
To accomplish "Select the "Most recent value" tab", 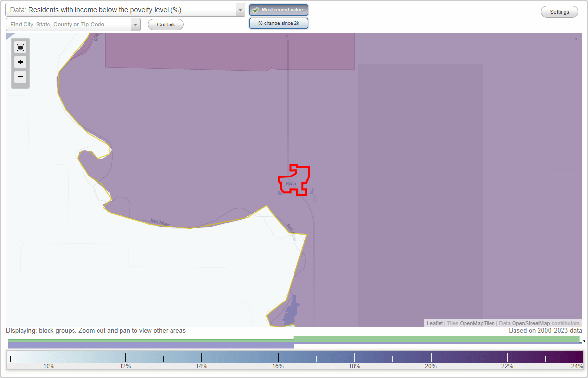I will point(278,9).
